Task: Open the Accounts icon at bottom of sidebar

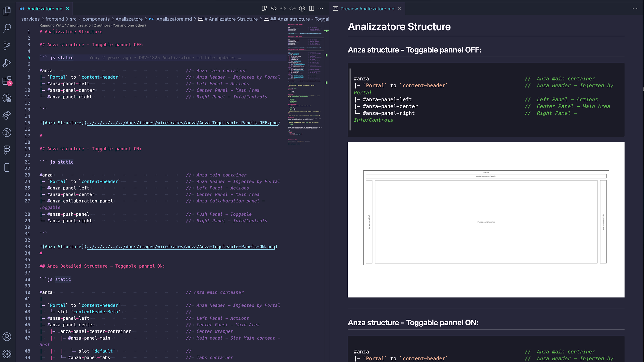Action: (7, 337)
